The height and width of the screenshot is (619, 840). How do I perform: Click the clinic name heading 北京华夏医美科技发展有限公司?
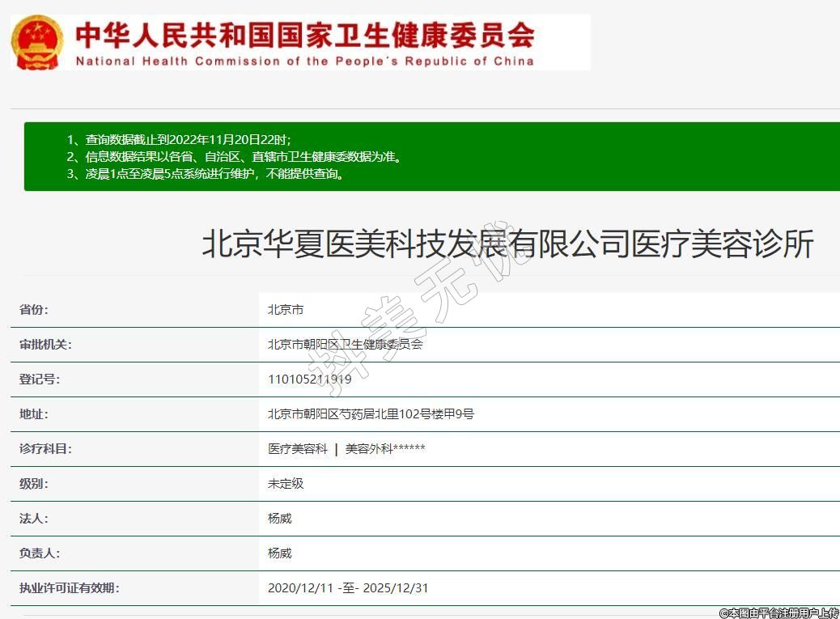pos(507,244)
